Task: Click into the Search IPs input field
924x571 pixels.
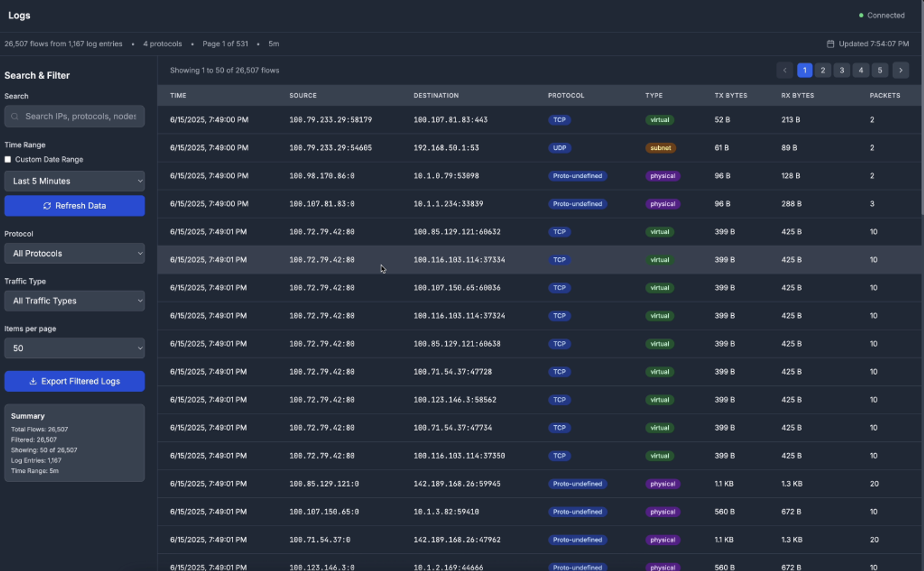Action: pos(81,116)
